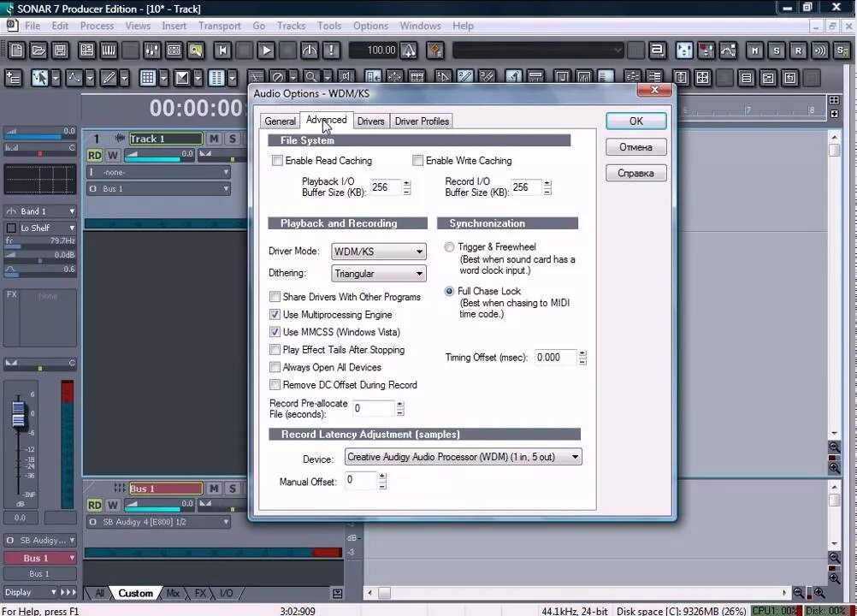Click the show track layers icon right of toolbar
The image size is (857, 616).
(x=747, y=78)
